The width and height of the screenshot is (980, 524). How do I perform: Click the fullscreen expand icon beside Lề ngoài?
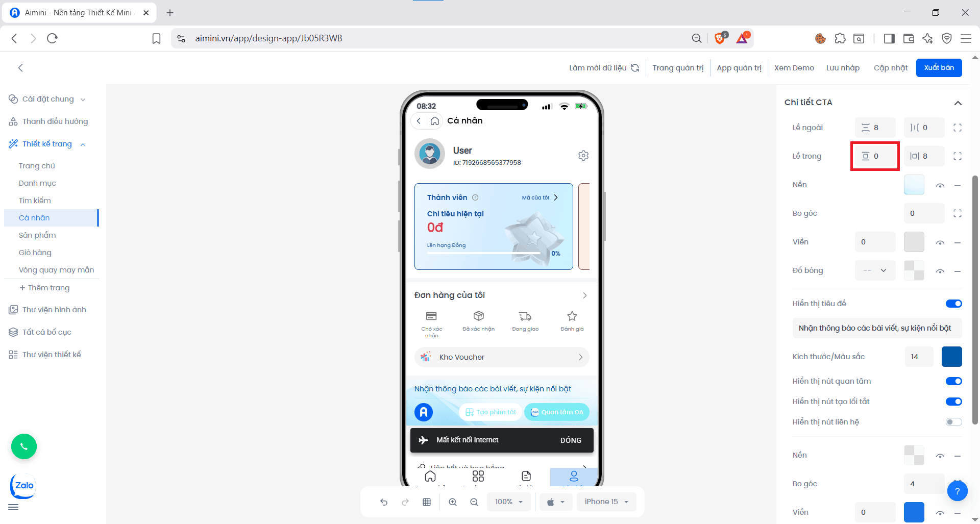[958, 128]
